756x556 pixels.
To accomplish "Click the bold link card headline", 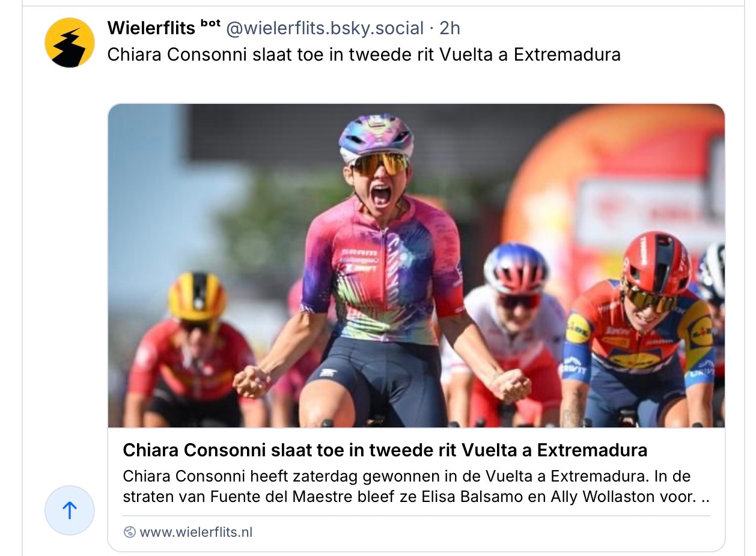I will pos(385,450).
